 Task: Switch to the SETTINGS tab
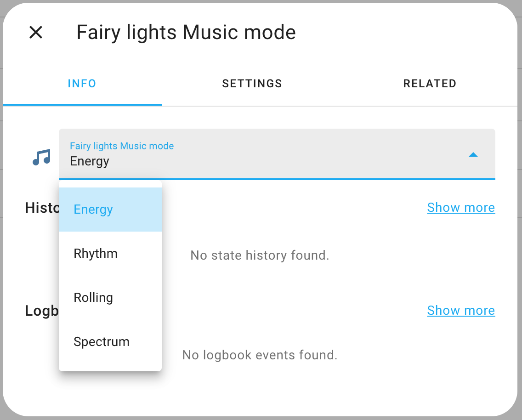click(252, 83)
